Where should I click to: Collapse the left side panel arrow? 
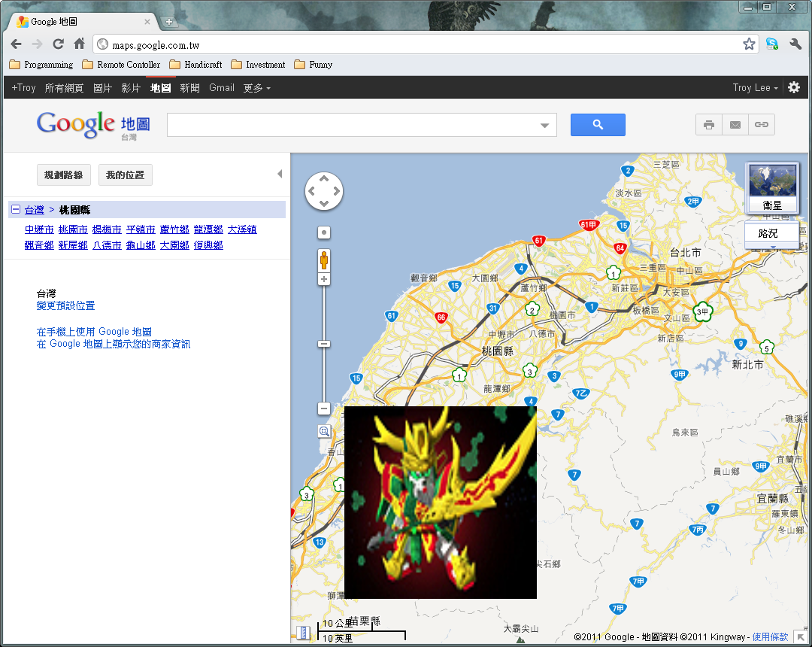pos(280,174)
